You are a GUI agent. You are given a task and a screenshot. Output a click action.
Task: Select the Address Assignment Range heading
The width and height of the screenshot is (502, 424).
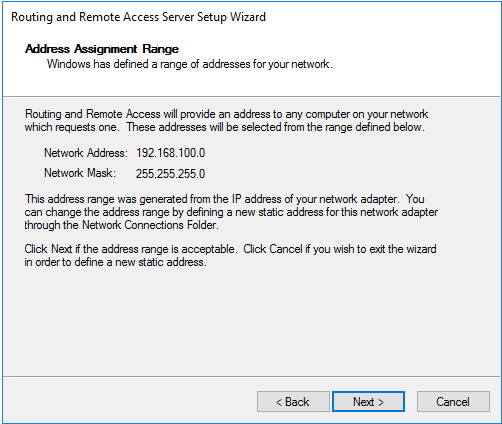pos(102,49)
